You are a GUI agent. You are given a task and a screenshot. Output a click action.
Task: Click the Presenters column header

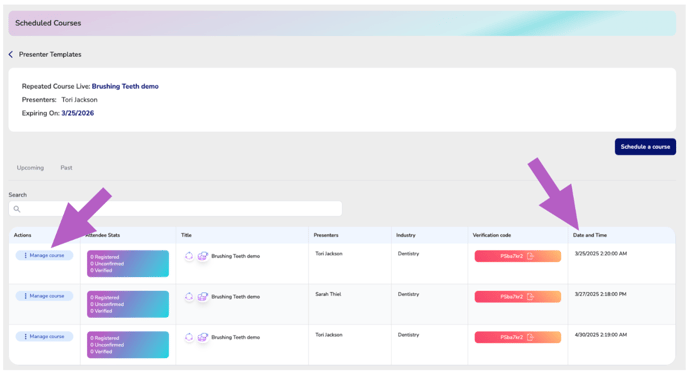pyautogui.click(x=326, y=235)
